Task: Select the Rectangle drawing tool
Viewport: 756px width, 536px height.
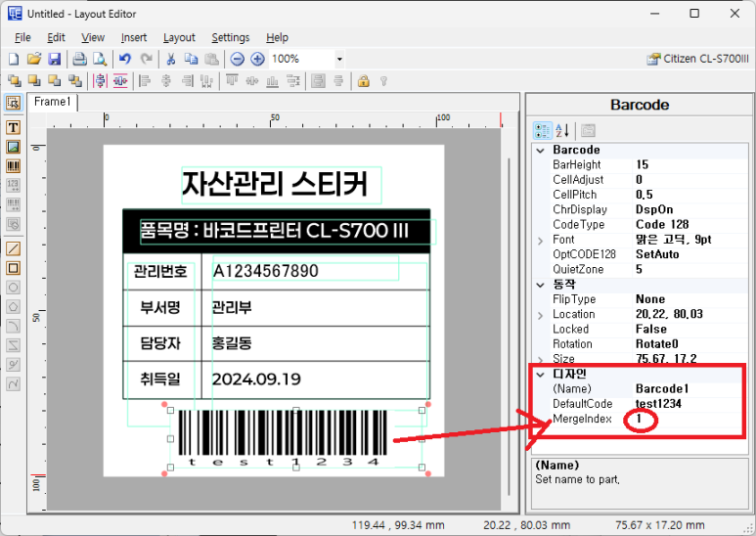Action: (13, 268)
